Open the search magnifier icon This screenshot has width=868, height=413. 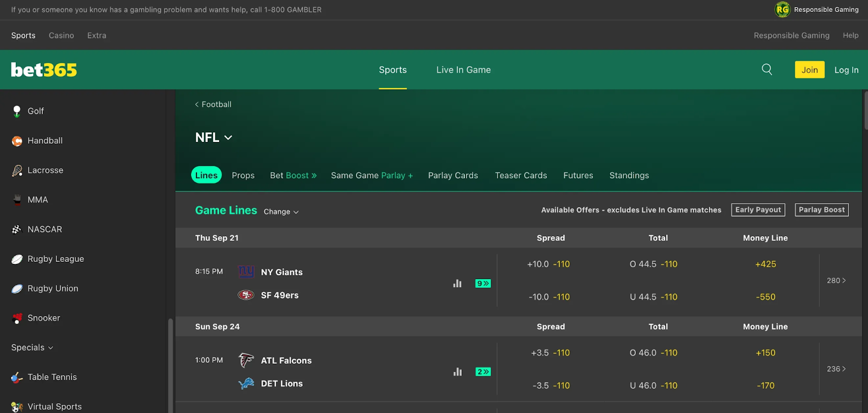pos(767,69)
